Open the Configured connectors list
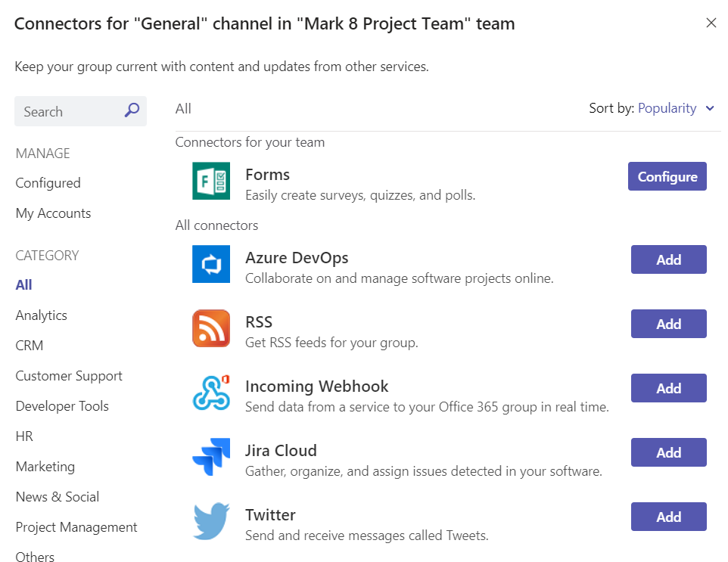728x562 pixels. [x=48, y=183]
